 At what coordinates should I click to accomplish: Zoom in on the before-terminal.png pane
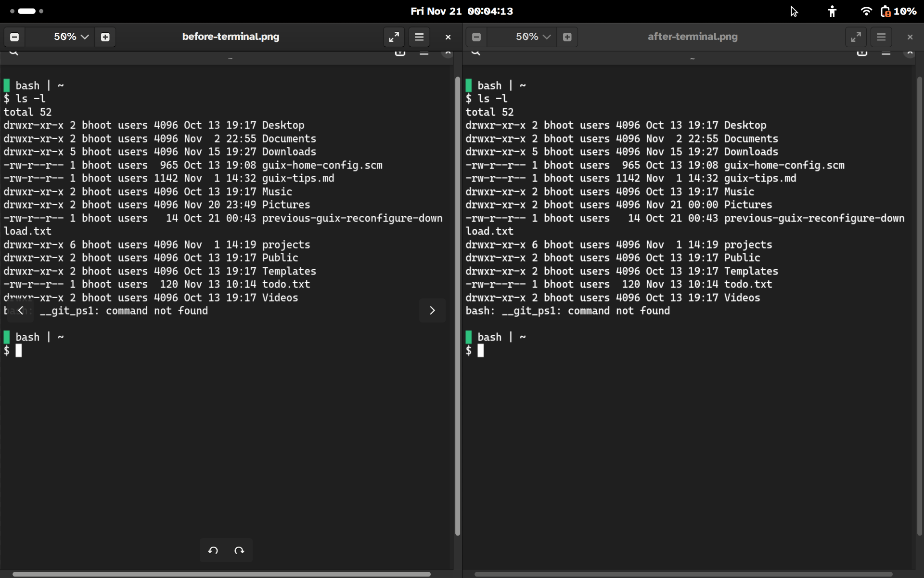[105, 37]
